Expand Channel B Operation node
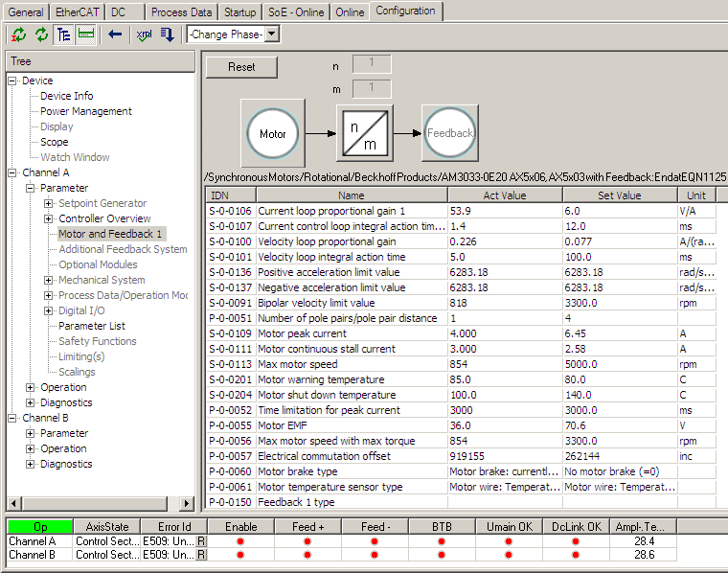Viewport: 728px width, 573px height. coord(31,448)
